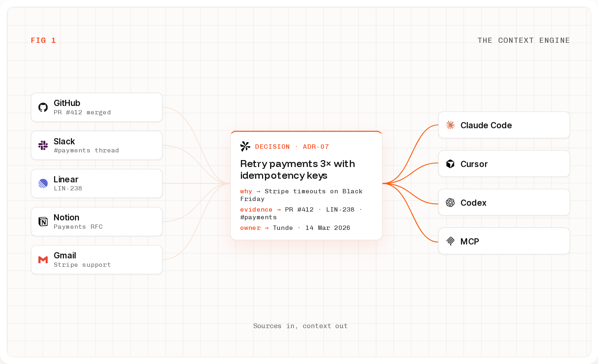Click "THE CONTEXT ENGINE" heading

[524, 41]
